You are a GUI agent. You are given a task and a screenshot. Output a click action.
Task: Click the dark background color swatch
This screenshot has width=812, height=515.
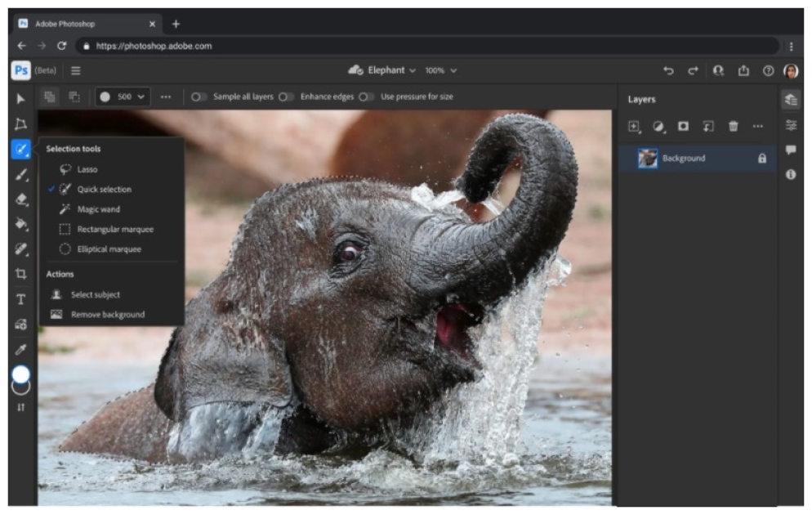point(20,388)
